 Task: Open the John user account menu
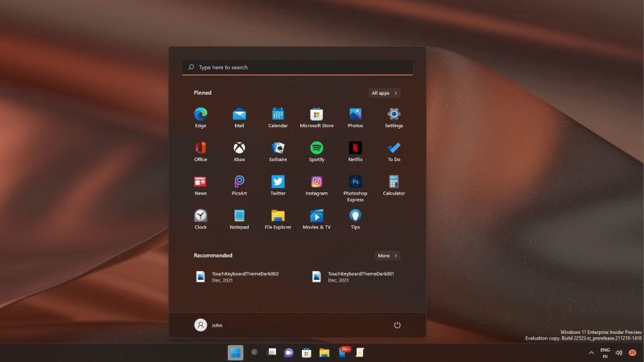point(208,325)
